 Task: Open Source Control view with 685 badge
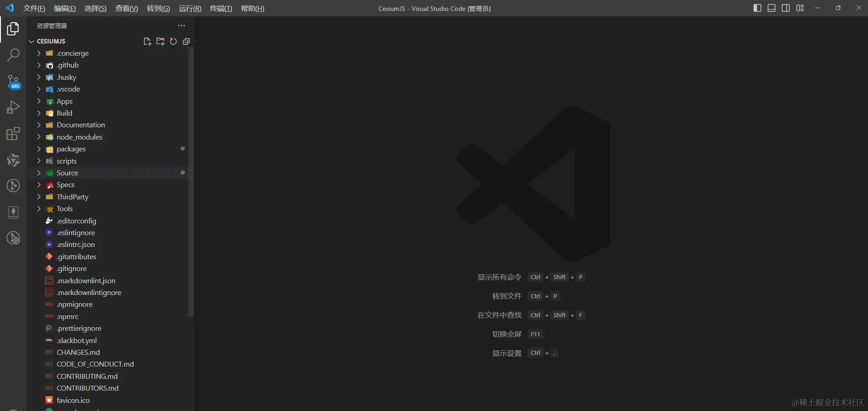pyautogui.click(x=13, y=82)
